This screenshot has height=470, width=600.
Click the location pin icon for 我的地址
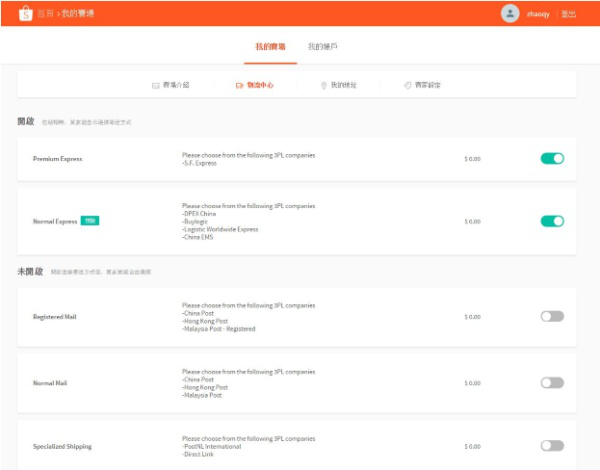[324, 85]
